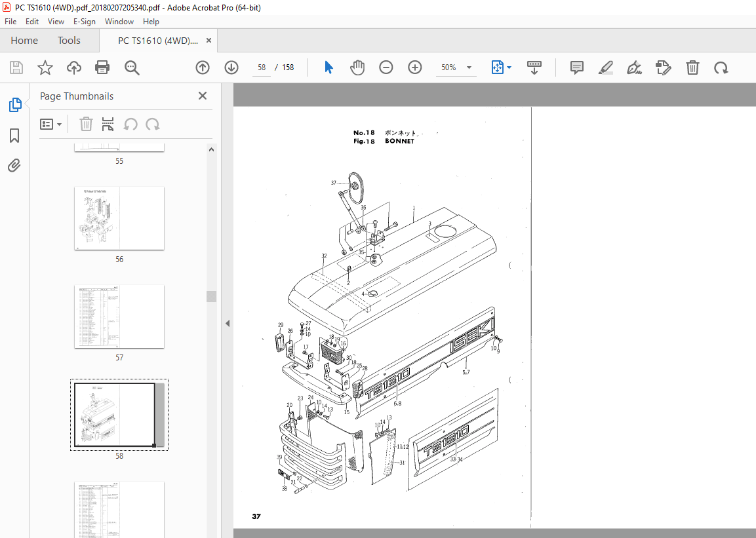Select the Highlight text tool

click(605, 67)
